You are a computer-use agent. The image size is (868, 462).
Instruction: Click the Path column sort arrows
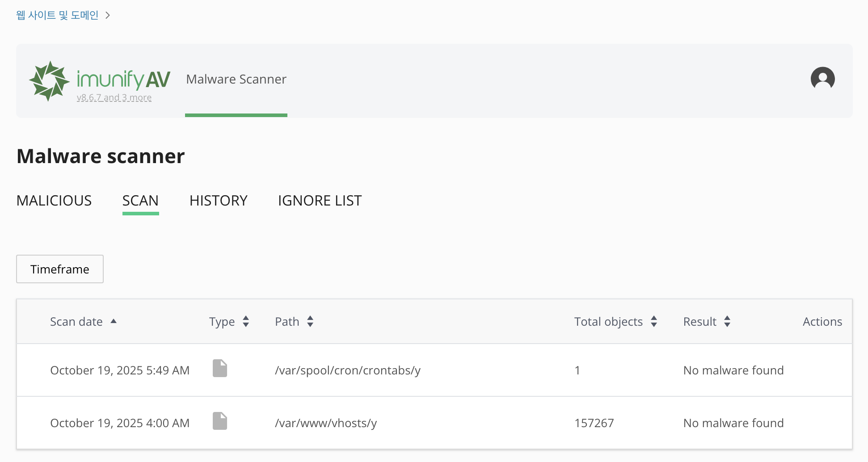click(x=310, y=322)
